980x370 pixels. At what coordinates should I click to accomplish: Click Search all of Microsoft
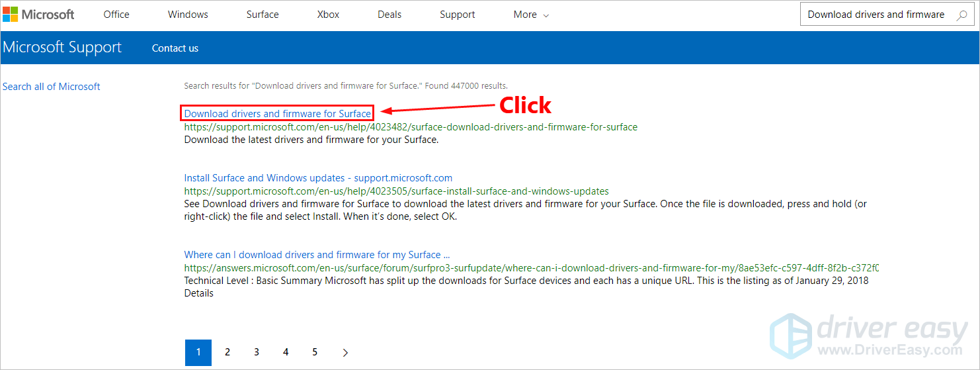[52, 86]
